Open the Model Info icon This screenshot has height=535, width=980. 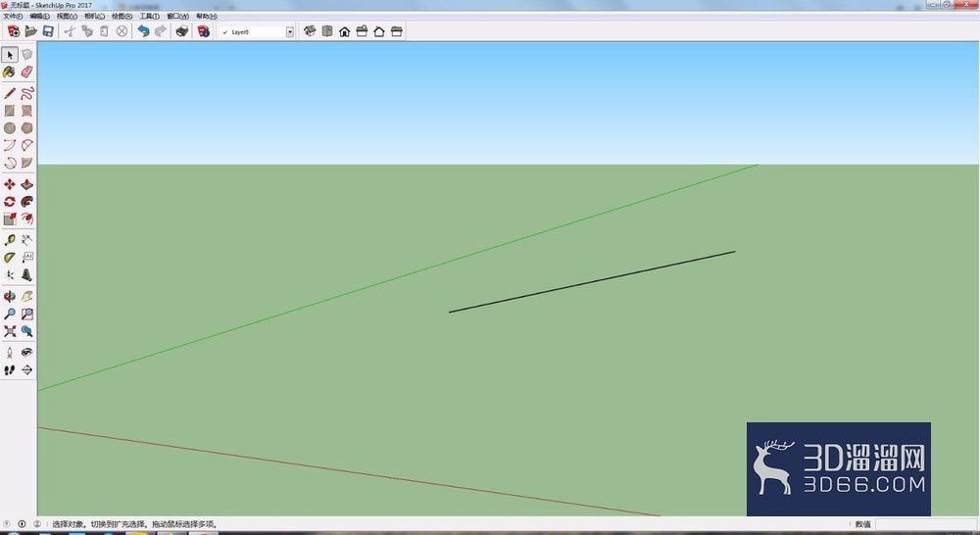(204, 31)
